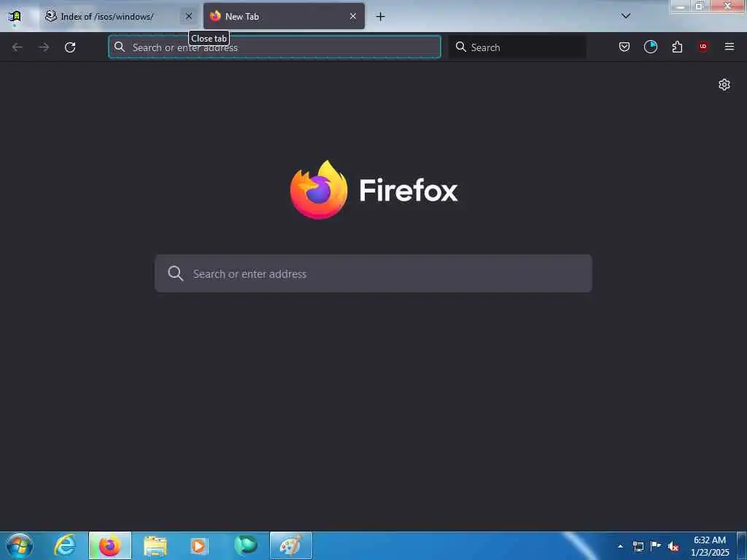This screenshot has height=560, width=747.
Task: Open Windows Explorer folder in taskbar
Action: click(x=155, y=545)
